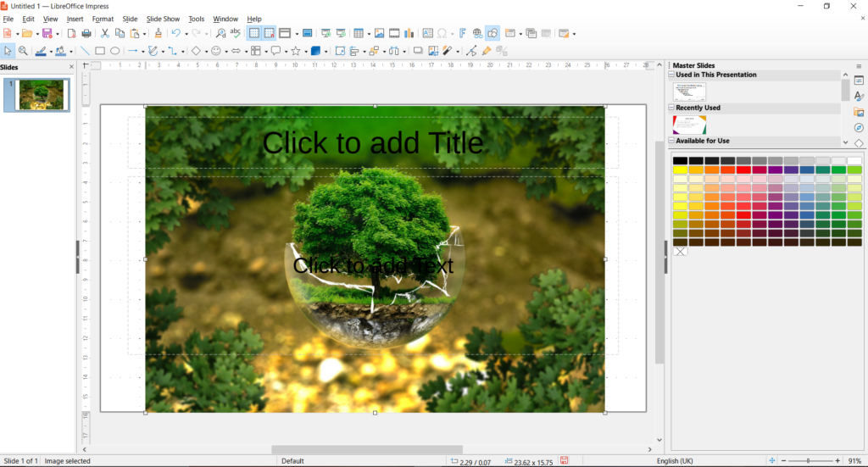Toggle the Display Grid button
Viewport: 868px width, 467px height.
tap(253, 34)
